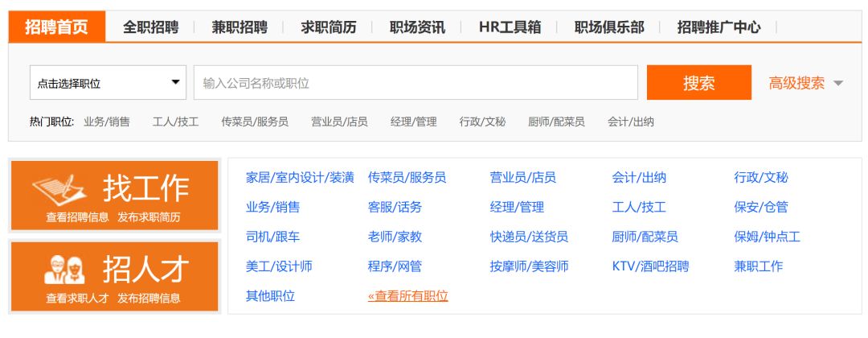Pick hot position 经理/管理
868x338 pixels.
click(414, 122)
